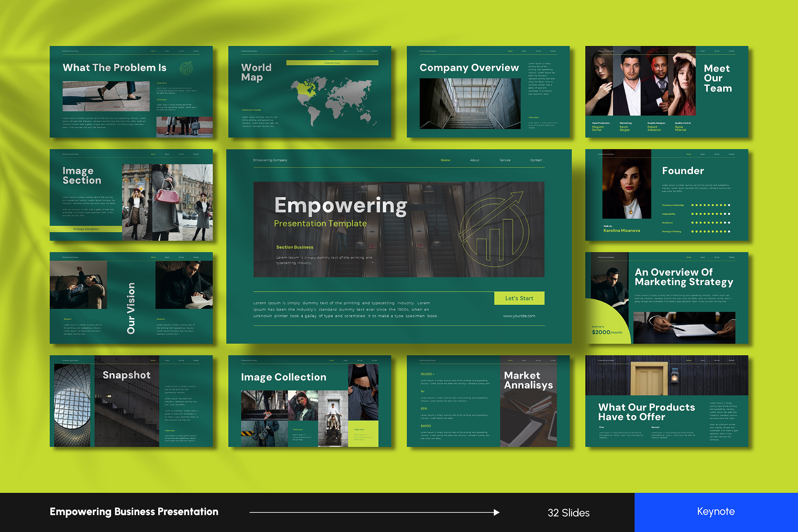Image resolution: width=798 pixels, height=532 pixels.
Task: Select About in the main slide navigation
Action: click(x=474, y=160)
